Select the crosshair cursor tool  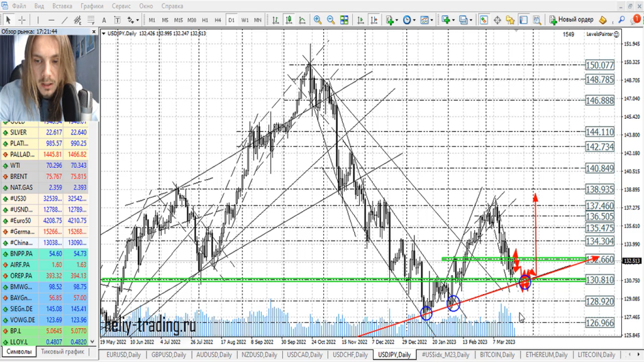pyautogui.click(x=22, y=19)
